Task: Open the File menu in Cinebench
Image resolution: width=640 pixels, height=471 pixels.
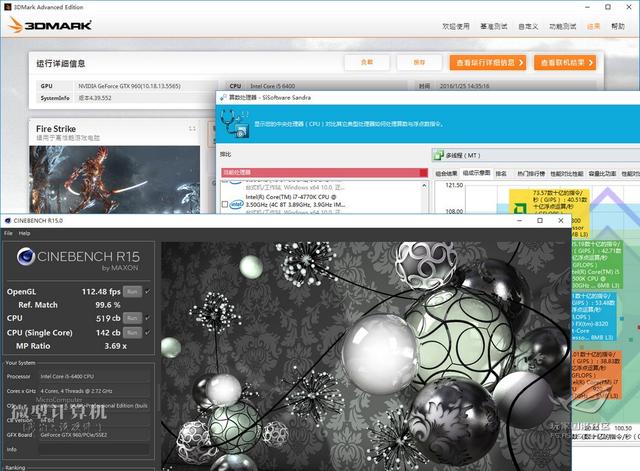Action: [x=9, y=233]
